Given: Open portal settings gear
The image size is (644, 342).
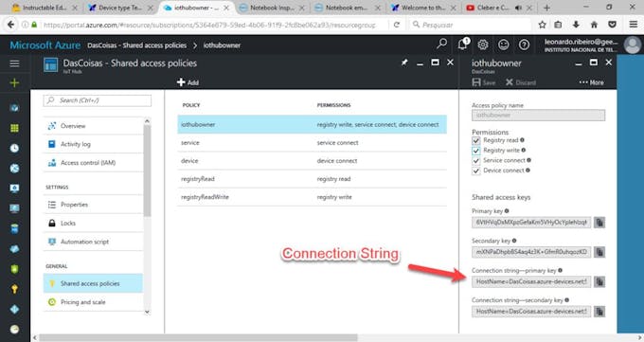Looking at the screenshot, I should (x=483, y=45).
